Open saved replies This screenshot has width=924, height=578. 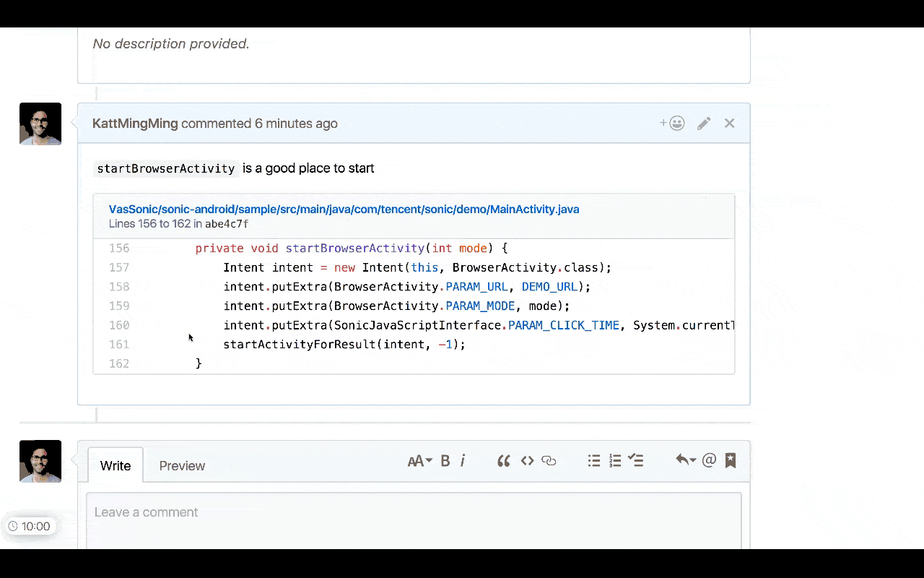coord(731,460)
